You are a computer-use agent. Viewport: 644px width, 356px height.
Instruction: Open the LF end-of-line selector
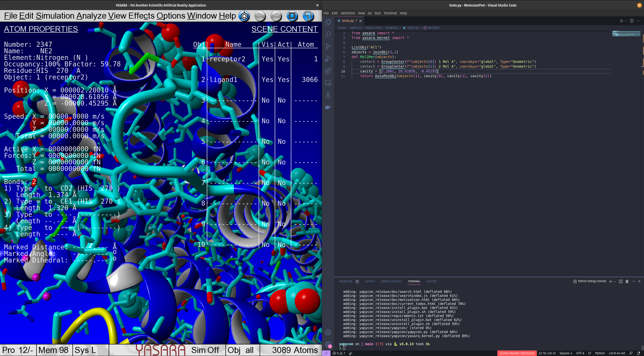[x=590, y=353]
